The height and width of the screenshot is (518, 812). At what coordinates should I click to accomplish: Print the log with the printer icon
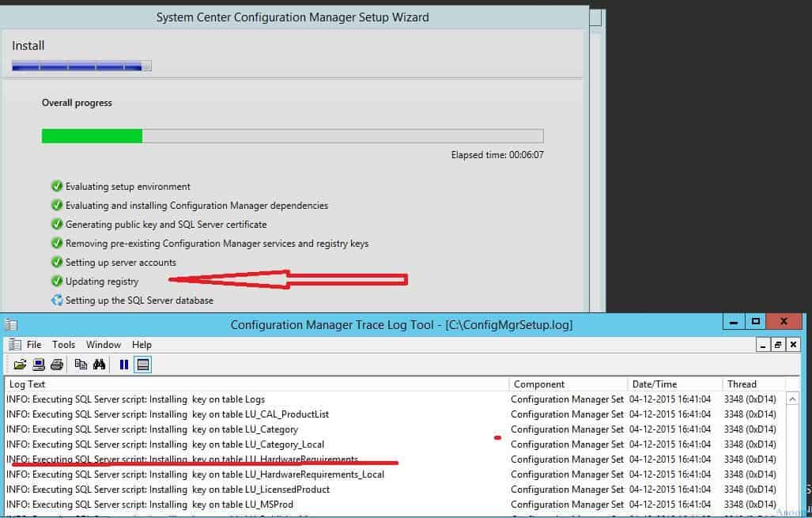point(56,365)
